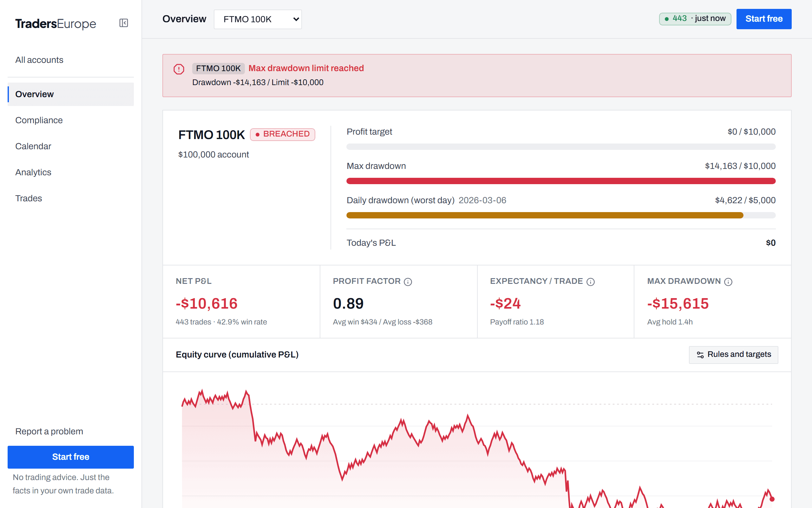This screenshot has height=508, width=812.
Task: Click 'Avg win $434 / Avg loss -$368' text
Action: [x=383, y=322]
